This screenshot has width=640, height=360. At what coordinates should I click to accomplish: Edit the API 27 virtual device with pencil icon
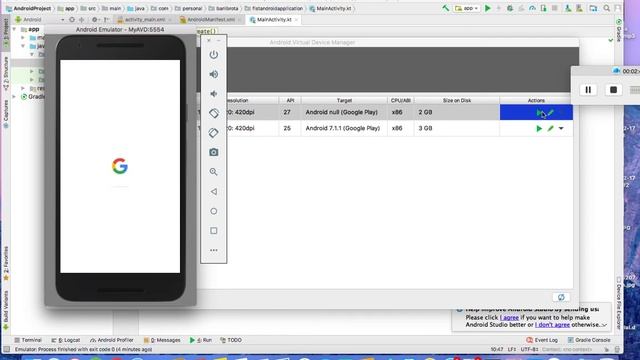pos(551,112)
